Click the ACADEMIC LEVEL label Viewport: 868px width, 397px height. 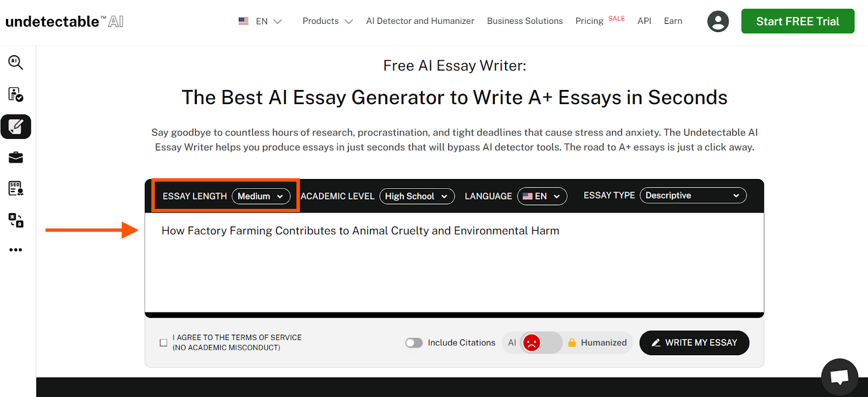point(337,196)
